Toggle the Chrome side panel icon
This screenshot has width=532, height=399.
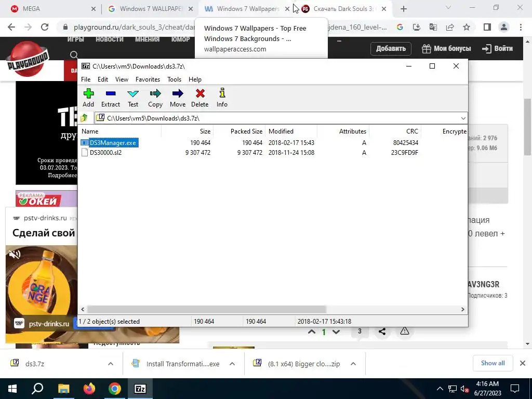coord(487,27)
